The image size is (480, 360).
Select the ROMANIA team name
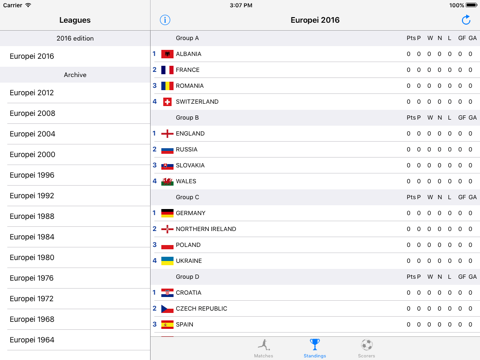pos(190,86)
